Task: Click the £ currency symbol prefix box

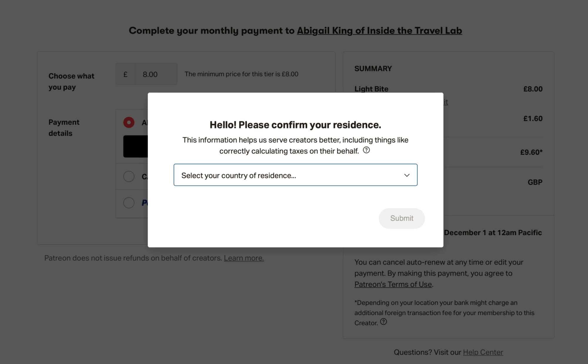Action: pos(126,74)
